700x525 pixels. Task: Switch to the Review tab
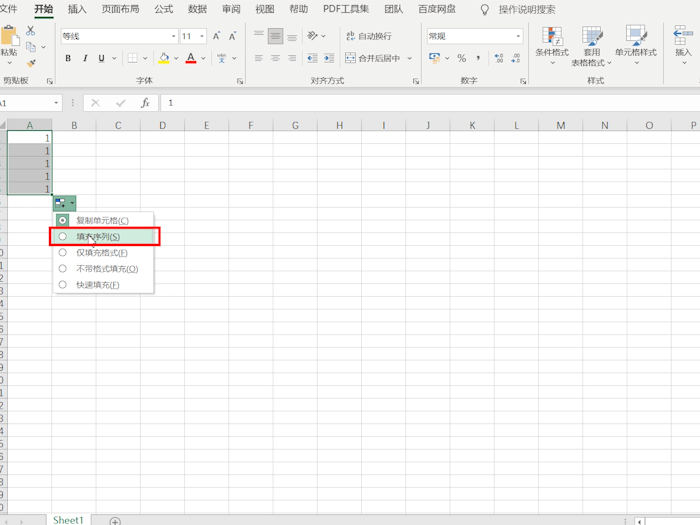231,9
